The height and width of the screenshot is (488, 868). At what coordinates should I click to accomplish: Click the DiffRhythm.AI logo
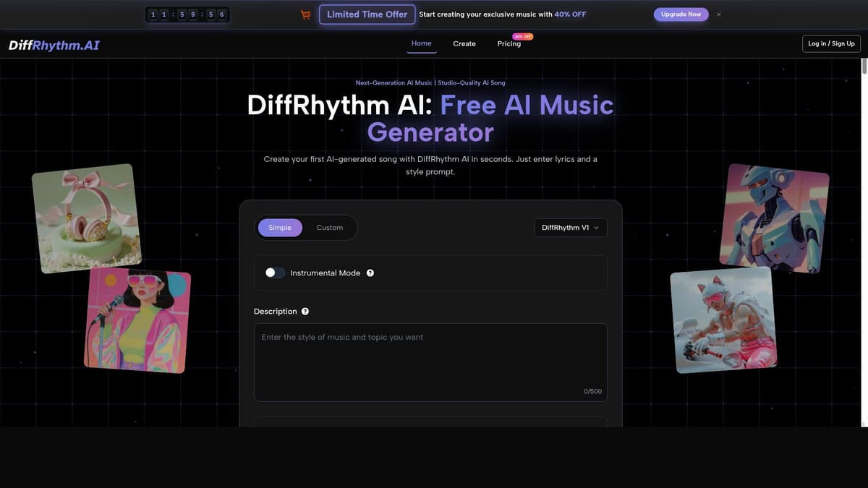click(54, 45)
